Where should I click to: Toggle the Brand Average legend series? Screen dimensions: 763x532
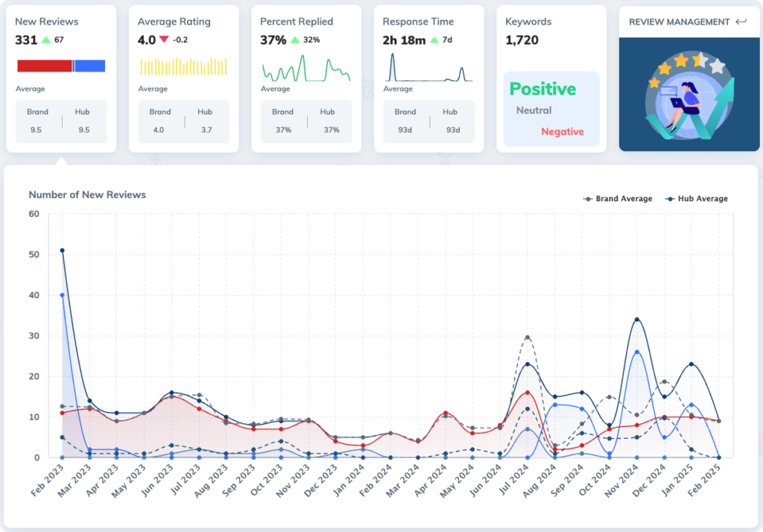click(x=617, y=199)
